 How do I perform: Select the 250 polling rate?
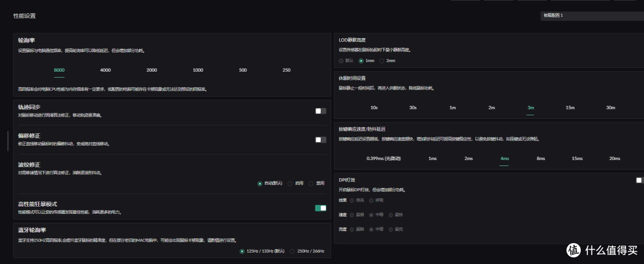[x=287, y=70]
